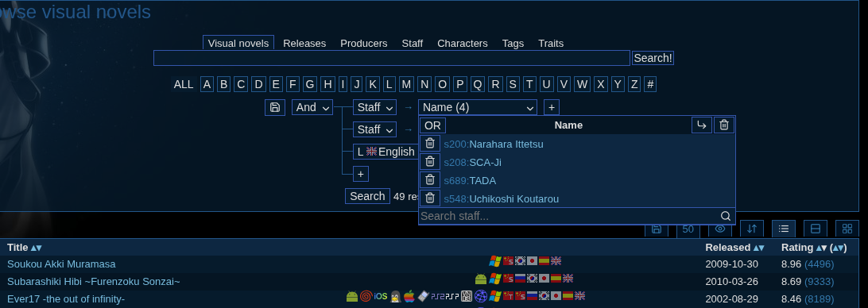This screenshot has width=868, height=308.
Task: Click the arrow icon in the Name header
Action: pyautogui.click(x=701, y=125)
